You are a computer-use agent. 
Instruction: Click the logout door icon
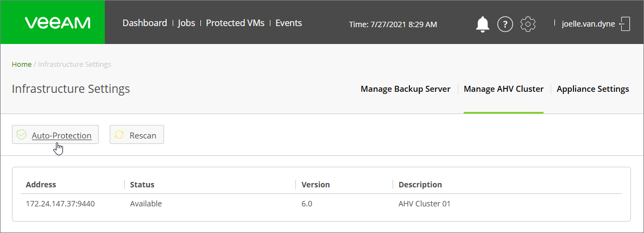(624, 24)
